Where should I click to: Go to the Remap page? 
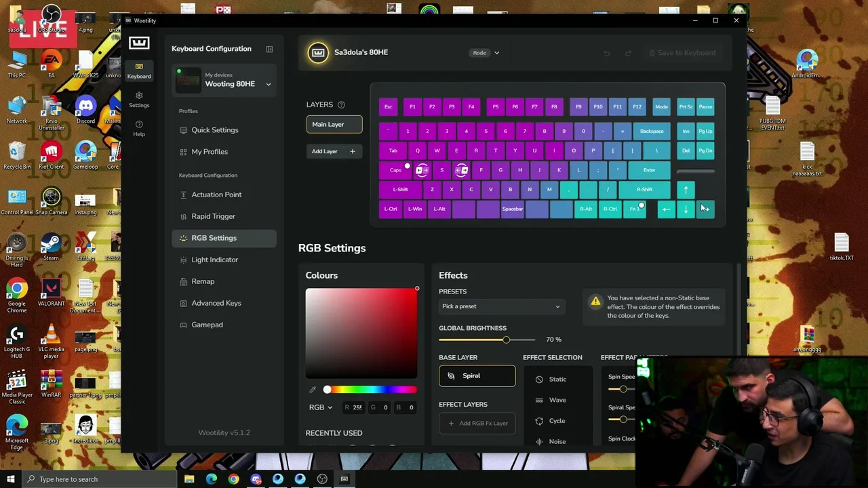coord(224,282)
